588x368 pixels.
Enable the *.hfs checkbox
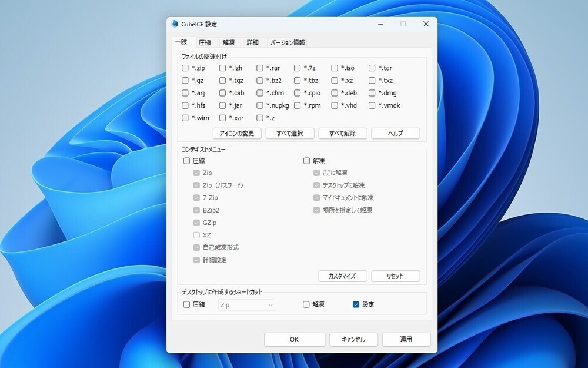pos(185,105)
